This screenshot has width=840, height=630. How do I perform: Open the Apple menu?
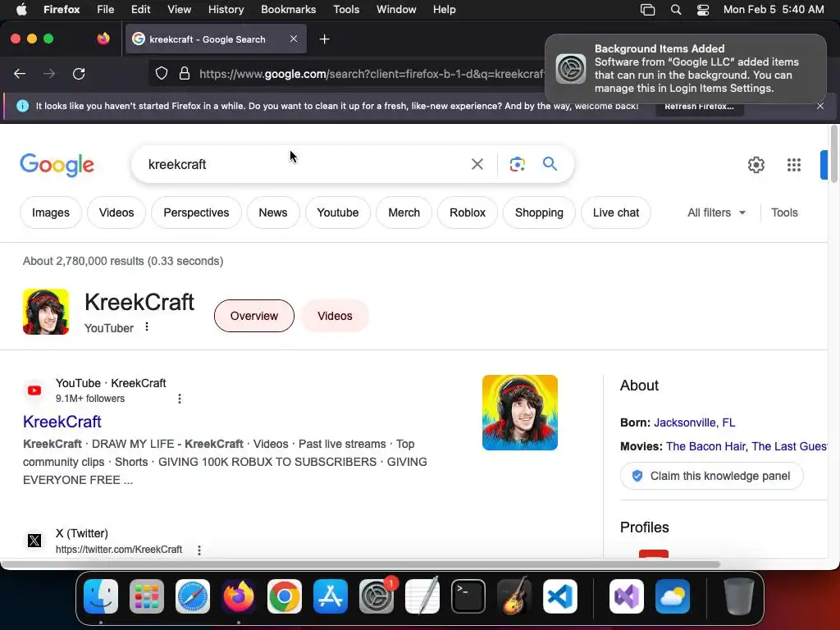[21, 9]
